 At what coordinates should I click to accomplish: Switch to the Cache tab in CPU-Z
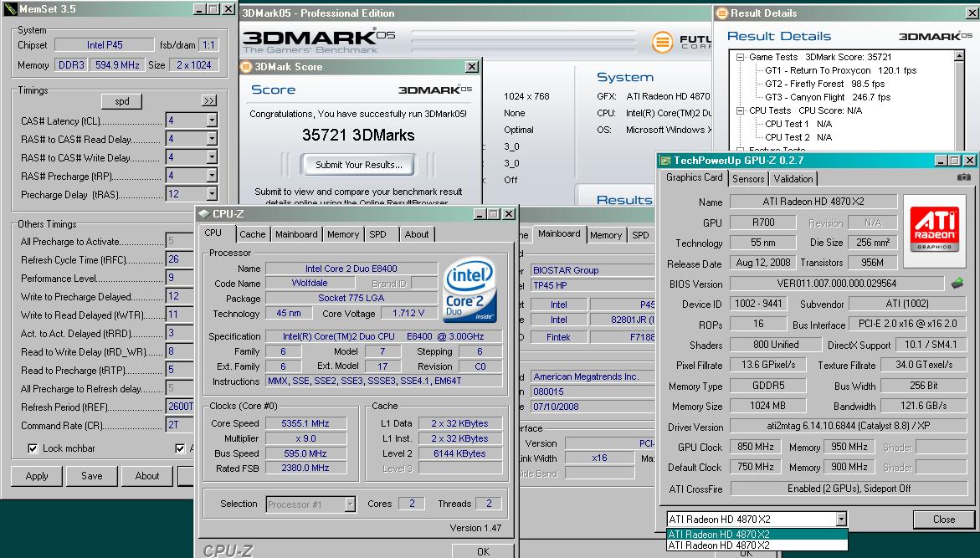(253, 234)
